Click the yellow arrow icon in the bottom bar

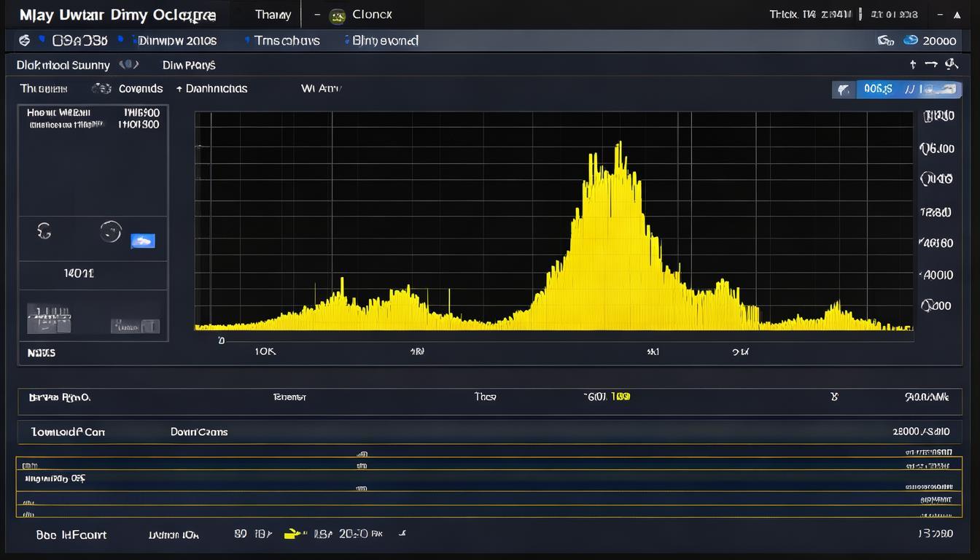point(293,534)
